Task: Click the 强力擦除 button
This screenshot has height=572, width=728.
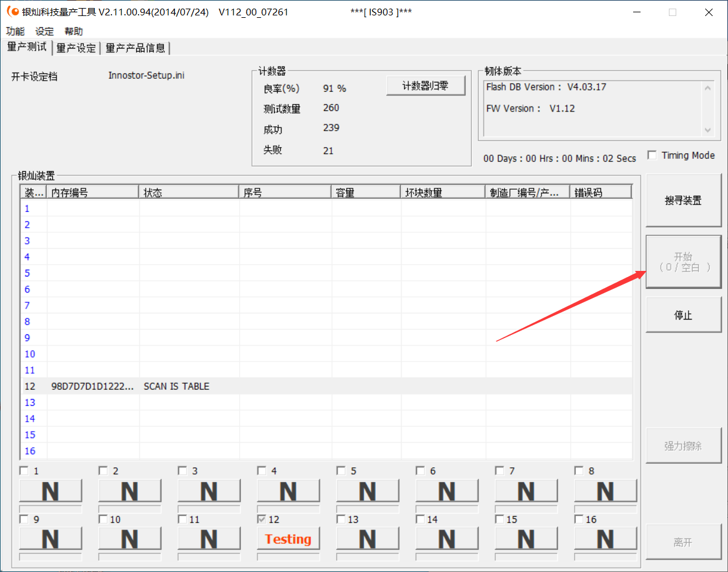Action: [x=683, y=446]
